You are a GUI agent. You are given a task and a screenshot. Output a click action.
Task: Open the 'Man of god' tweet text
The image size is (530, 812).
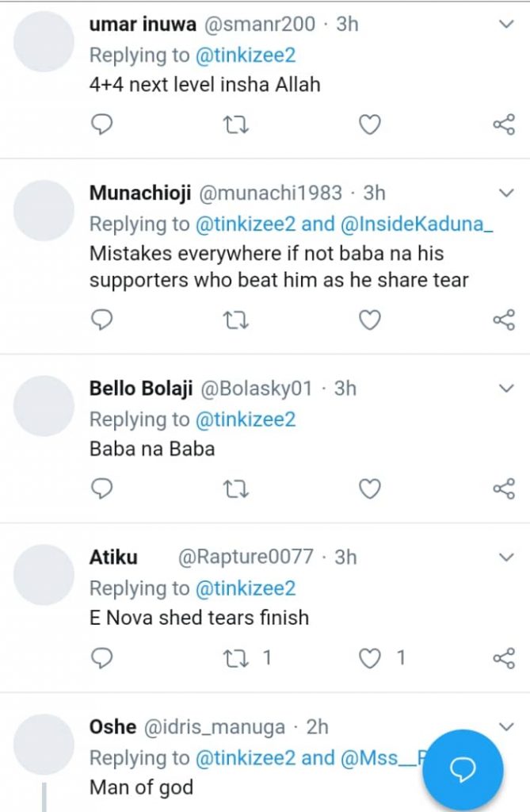[x=141, y=788]
